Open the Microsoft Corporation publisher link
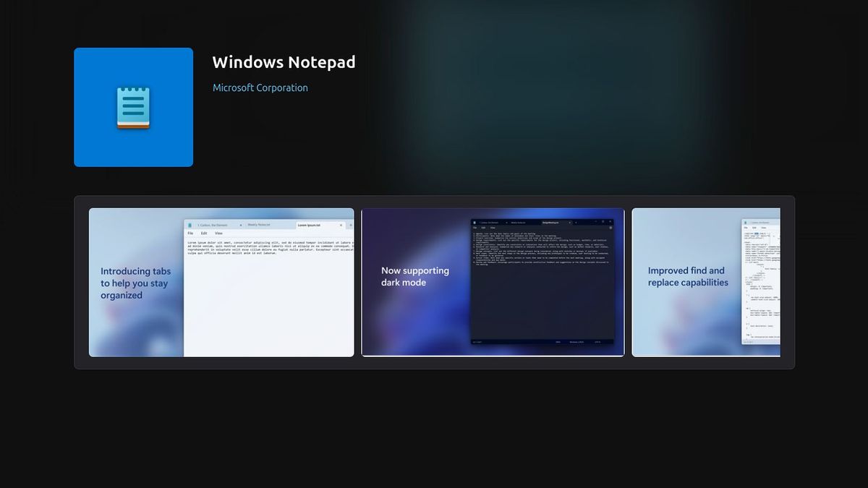 coord(260,87)
